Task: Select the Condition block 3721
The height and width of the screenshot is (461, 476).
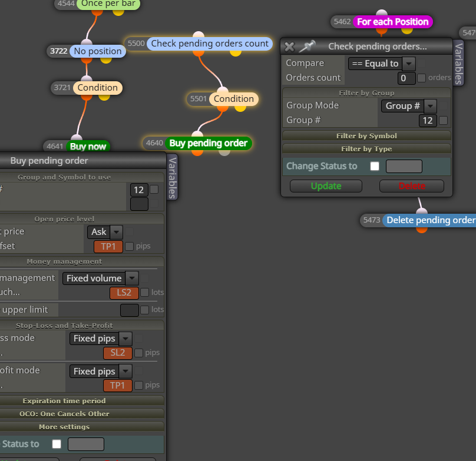Action: [97, 88]
